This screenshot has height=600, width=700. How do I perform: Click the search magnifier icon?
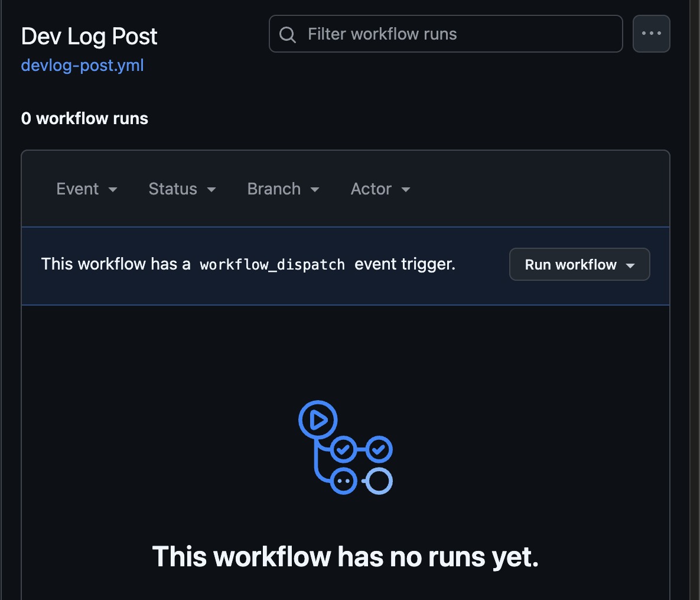(288, 34)
